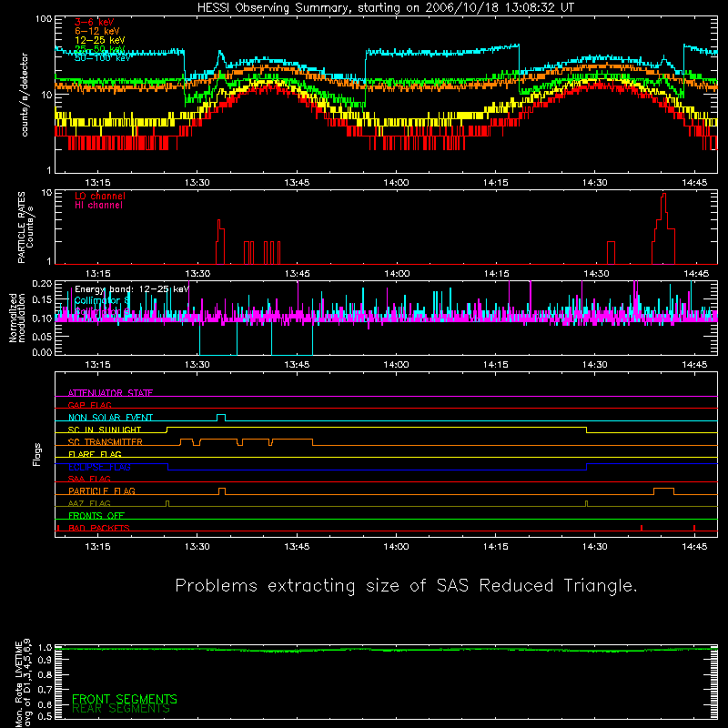Click the "14:45" tick under the flags panel
728x728 pixels.
click(x=694, y=547)
